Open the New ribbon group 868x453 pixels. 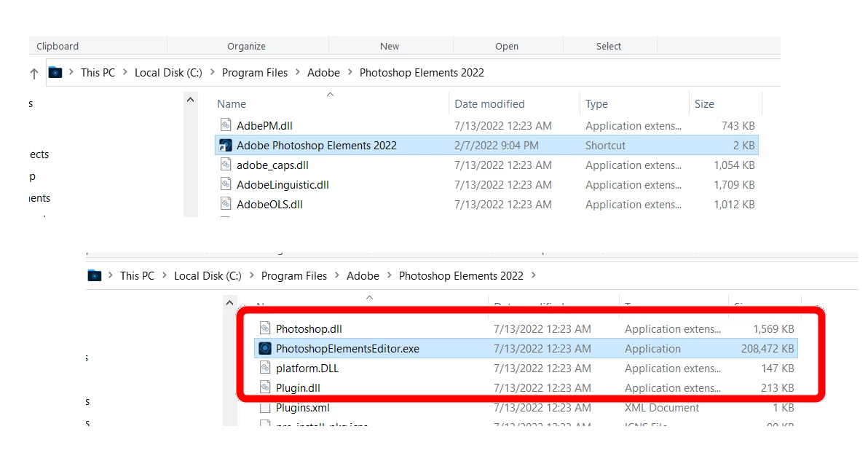pyautogui.click(x=389, y=46)
